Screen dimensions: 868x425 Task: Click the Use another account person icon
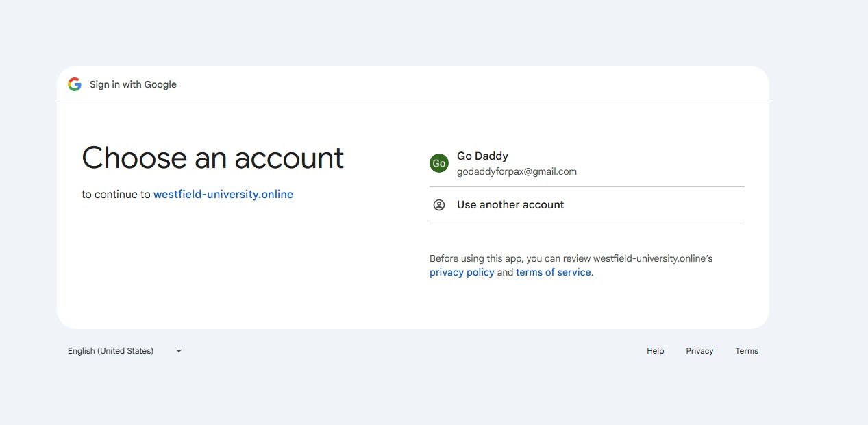(x=439, y=204)
